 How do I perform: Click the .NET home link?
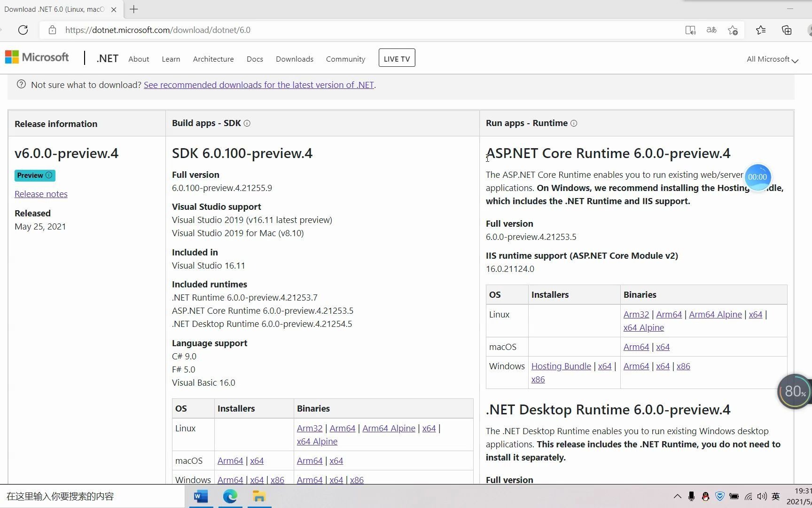107,58
